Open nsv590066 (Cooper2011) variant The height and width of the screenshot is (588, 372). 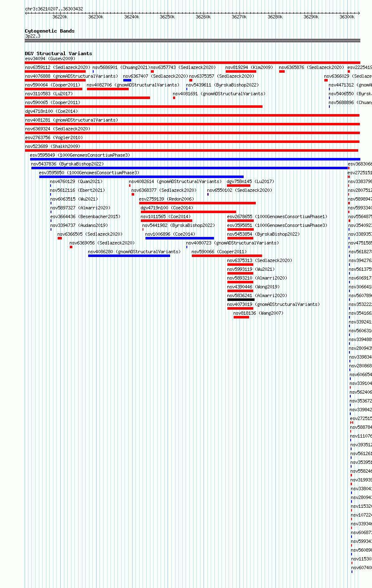click(x=219, y=252)
